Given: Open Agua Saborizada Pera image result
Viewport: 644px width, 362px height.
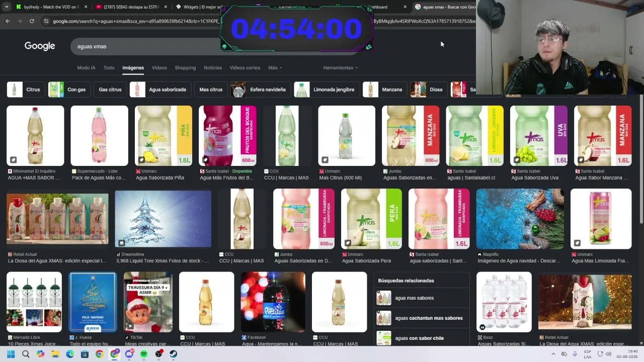Looking at the screenshot, I should 371,219.
